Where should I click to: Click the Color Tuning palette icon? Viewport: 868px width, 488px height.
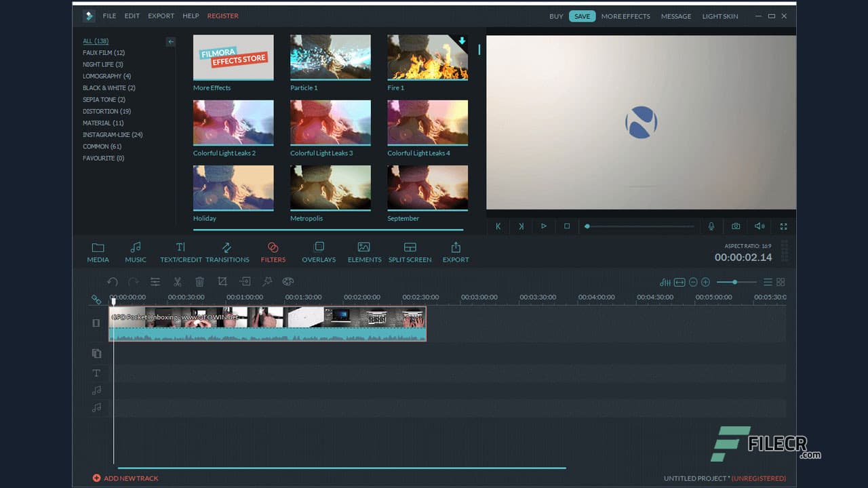(x=288, y=281)
